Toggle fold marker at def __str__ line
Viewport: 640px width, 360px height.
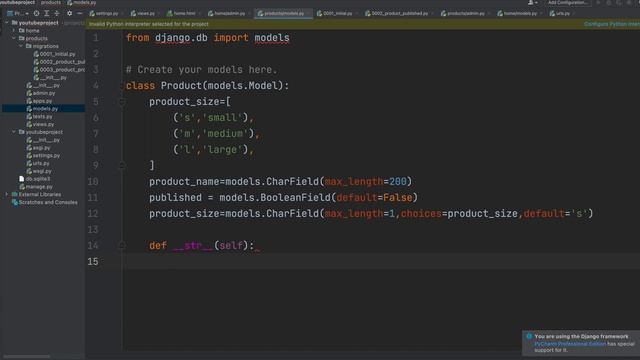(x=122, y=245)
